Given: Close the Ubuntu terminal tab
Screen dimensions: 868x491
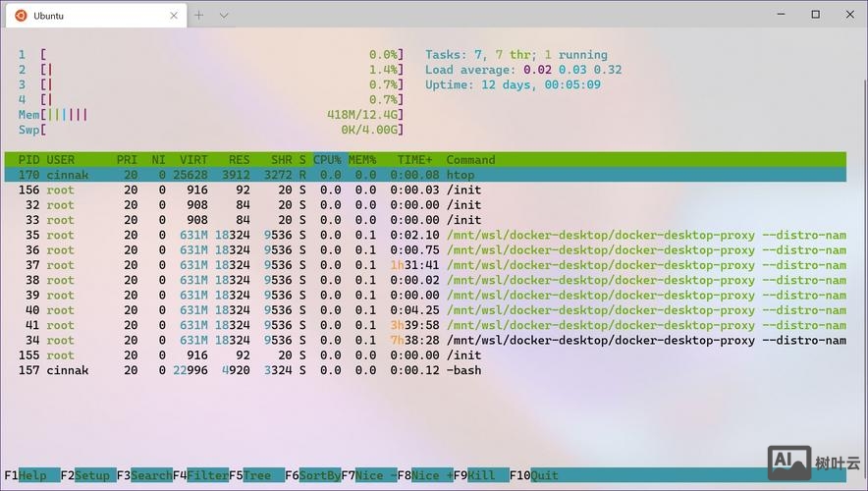Looking at the screenshot, I should pos(172,16).
